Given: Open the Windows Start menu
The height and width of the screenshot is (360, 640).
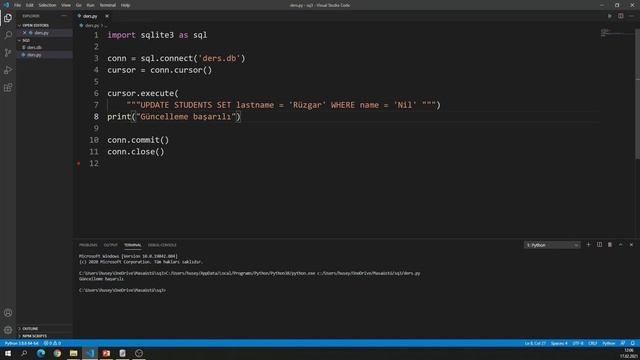Looking at the screenshot, I should 8,353.
